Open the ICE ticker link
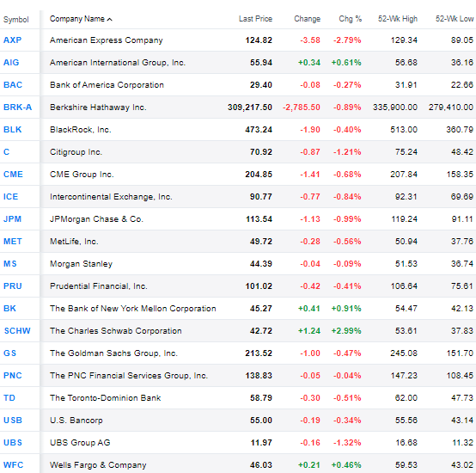 (10, 197)
